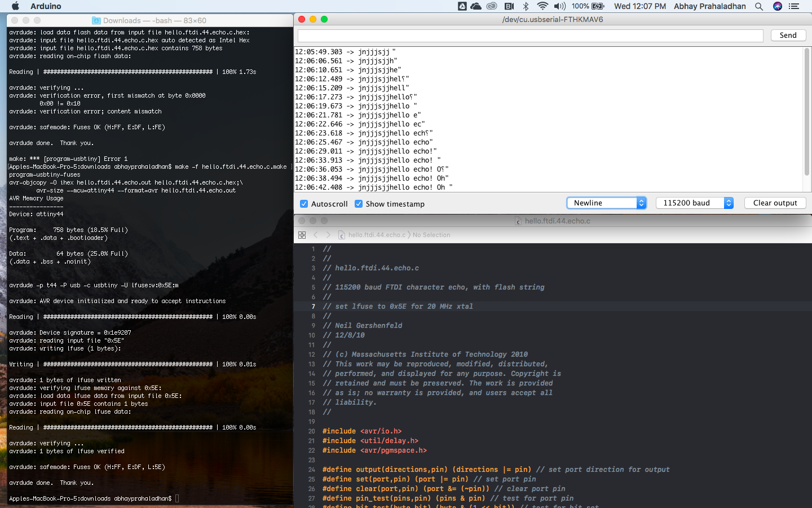Open the related items grid icon in editor
This screenshot has height=508, width=812.
click(x=302, y=235)
